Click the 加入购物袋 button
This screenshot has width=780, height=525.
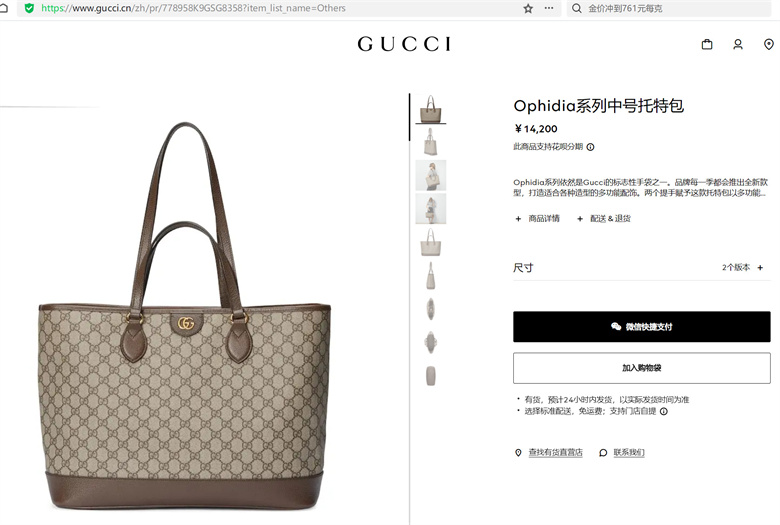tap(642, 368)
